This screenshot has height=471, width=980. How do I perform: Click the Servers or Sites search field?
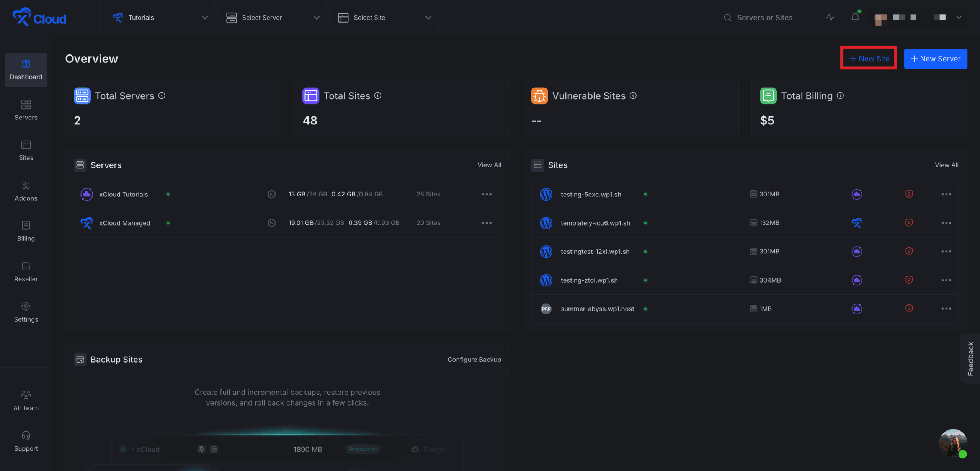pyautogui.click(x=762, y=17)
